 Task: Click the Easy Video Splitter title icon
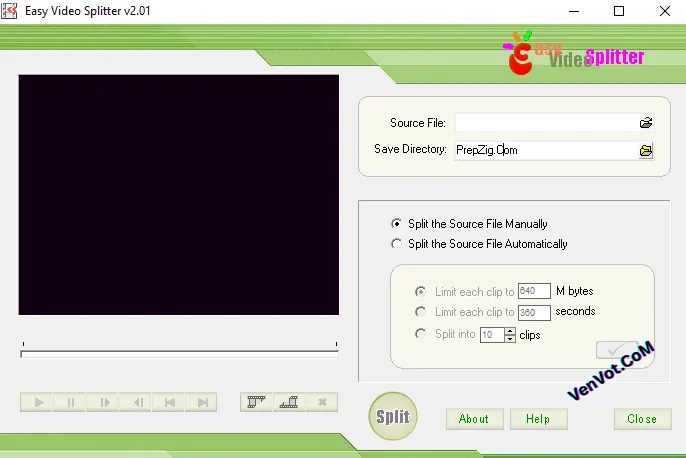tap(9, 11)
